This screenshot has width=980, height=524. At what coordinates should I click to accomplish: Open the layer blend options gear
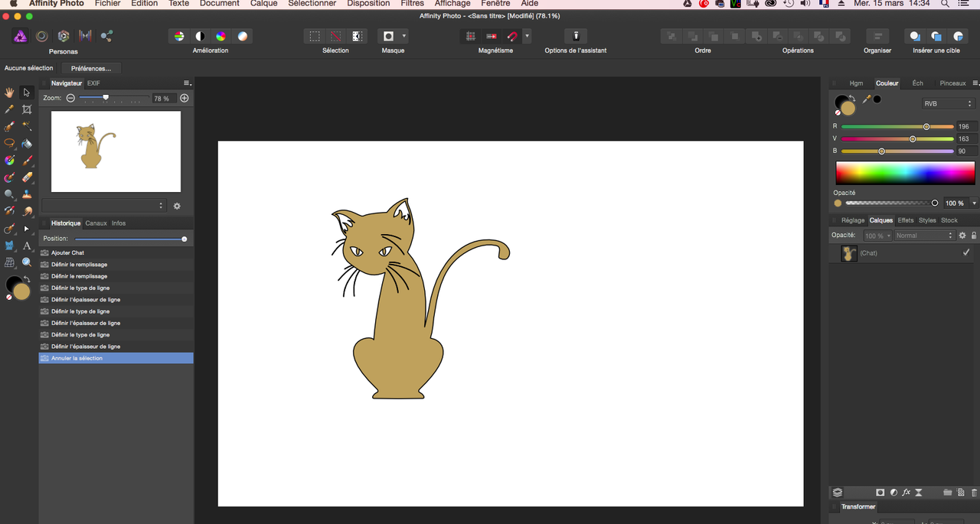pyautogui.click(x=962, y=236)
